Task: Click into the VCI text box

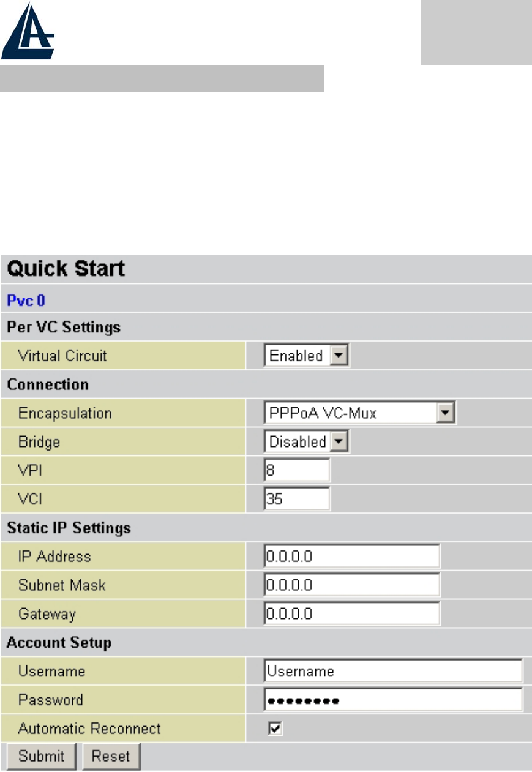Action: (x=298, y=498)
